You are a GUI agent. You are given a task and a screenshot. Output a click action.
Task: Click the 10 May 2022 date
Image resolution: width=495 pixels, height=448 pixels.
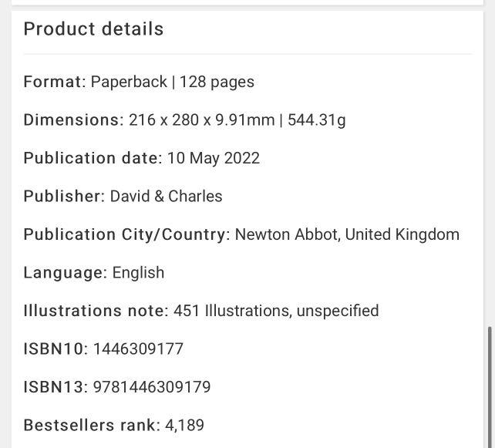coord(214,158)
